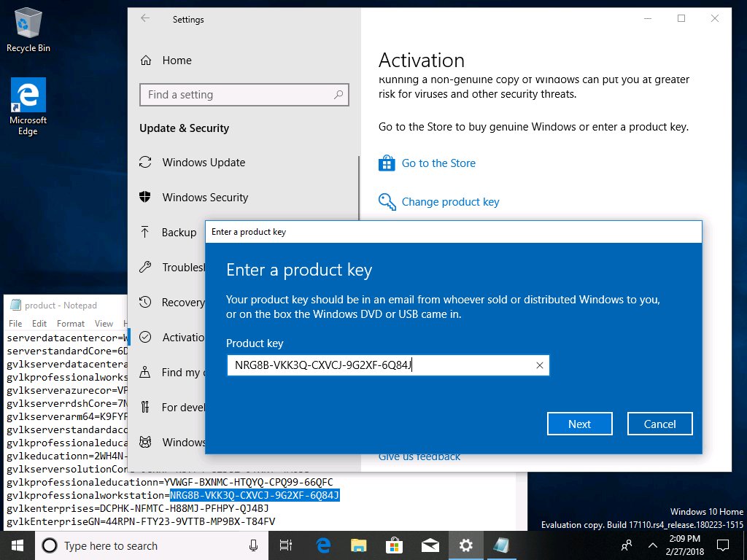Open the Mail app on taskbar
Screen dimensions: 747x560
pos(430,545)
